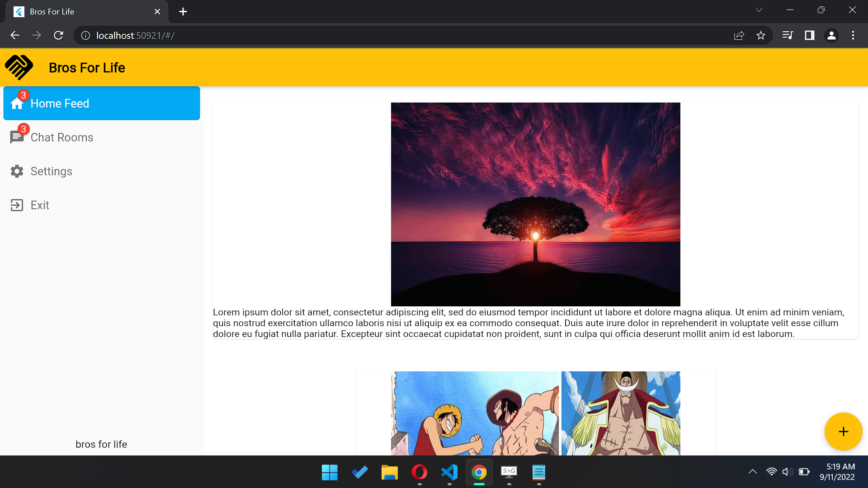Image resolution: width=868 pixels, height=488 pixels.
Task: Click the Bros For Life logo icon
Action: [19, 67]
